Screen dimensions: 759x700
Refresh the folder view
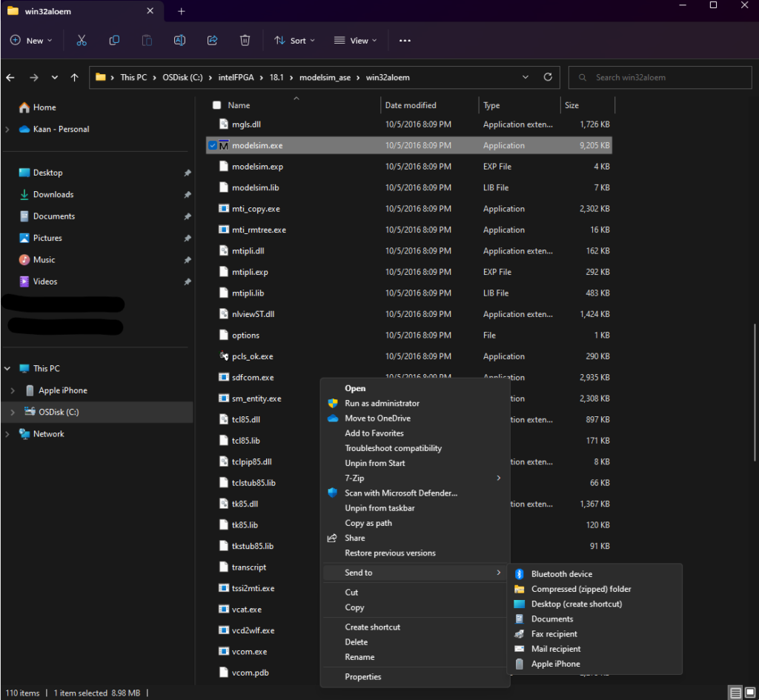coord(548,77)
